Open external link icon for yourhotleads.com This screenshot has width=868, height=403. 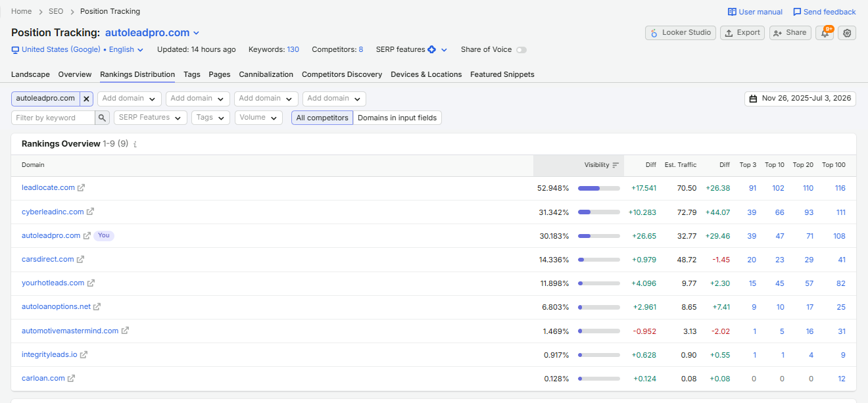coord(91,283)
